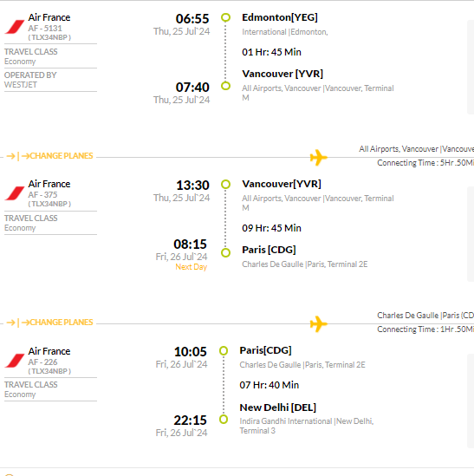The image size is (474, 476).
Task: Click the OPERATED BY WESTJET text
Action: pos(30,80)
